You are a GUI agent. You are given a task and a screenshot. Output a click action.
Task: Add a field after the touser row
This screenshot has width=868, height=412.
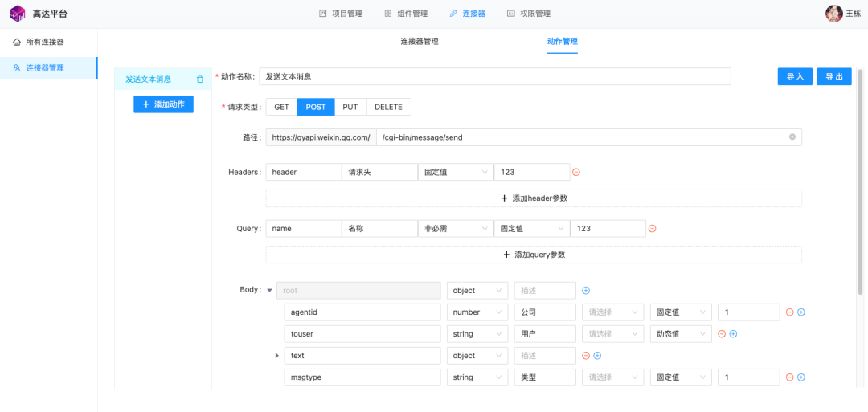click(733, 333)
